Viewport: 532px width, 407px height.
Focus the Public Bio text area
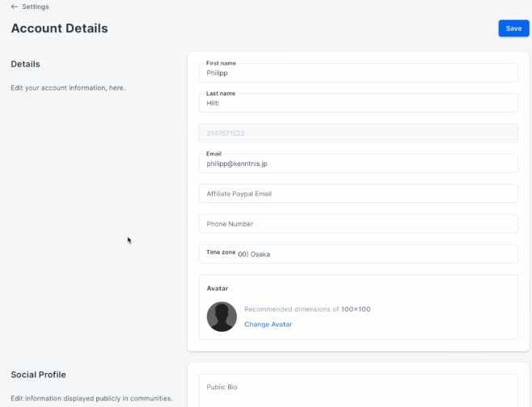pyautogui.click(x=358, y=391)
